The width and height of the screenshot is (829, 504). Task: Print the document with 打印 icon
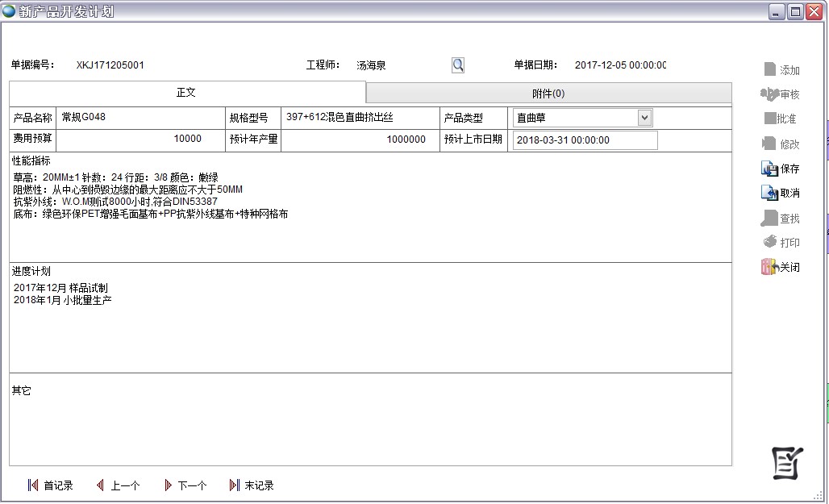coord(770,242)
